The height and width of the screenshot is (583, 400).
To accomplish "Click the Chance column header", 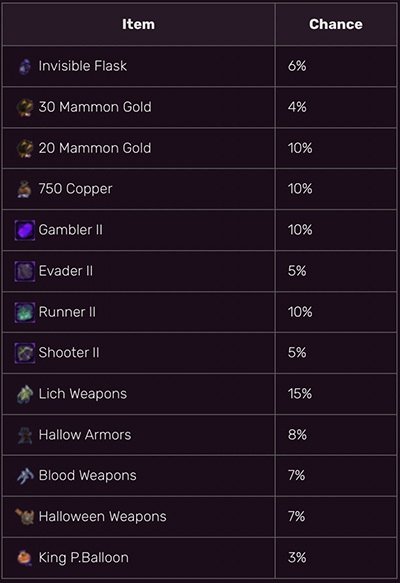I will click(336, 24).
